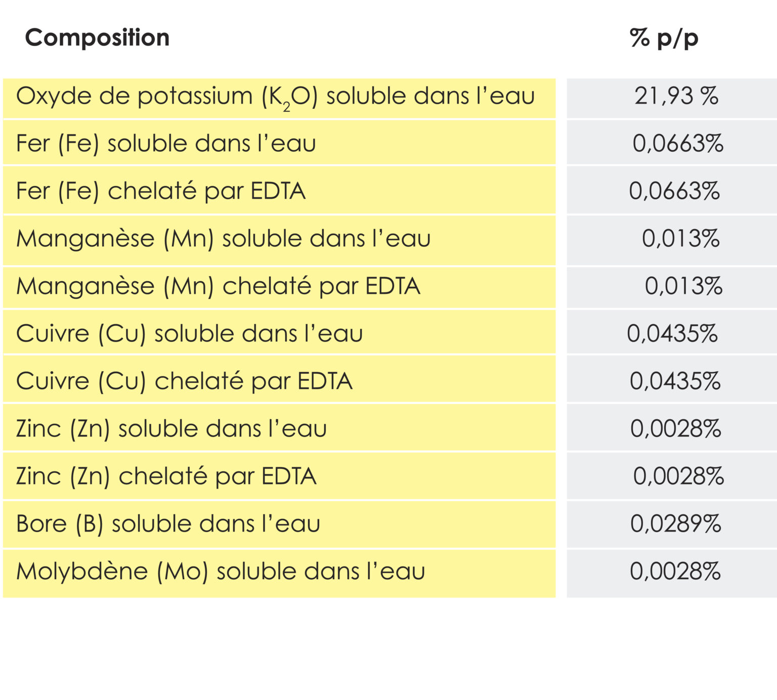Click percentage value for Fer chelaté par EDTA

[x=674, y=191]
